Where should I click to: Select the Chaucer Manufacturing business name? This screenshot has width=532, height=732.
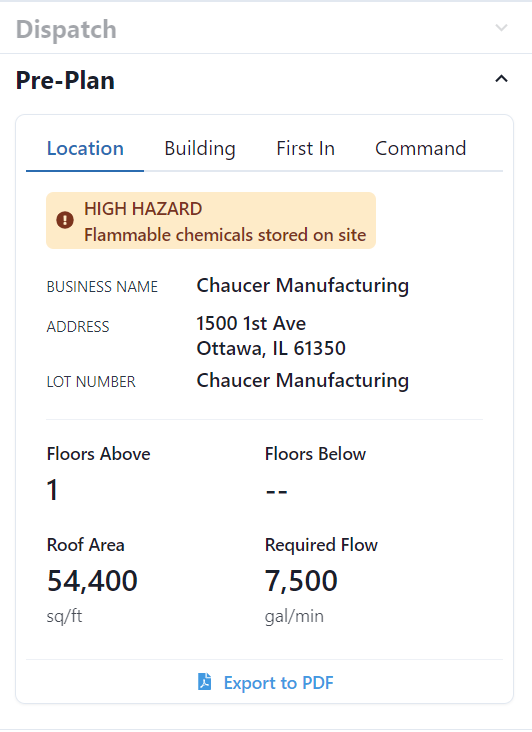click(x=303, y=286)
